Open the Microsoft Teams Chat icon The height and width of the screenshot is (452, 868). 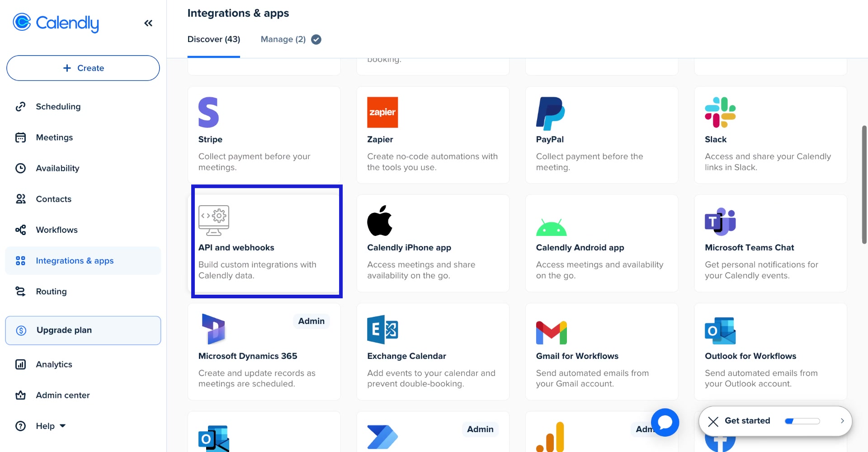coord(720,221)
